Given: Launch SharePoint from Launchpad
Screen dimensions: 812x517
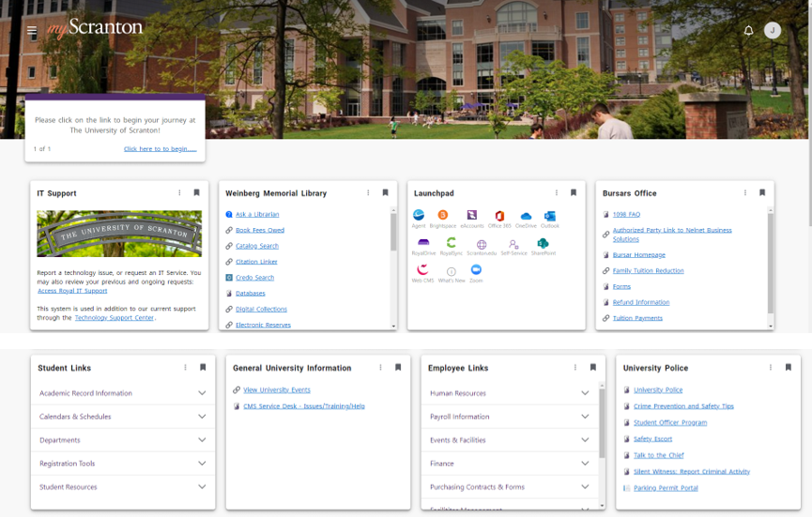Looking at the screenshot, I should 544,246.
